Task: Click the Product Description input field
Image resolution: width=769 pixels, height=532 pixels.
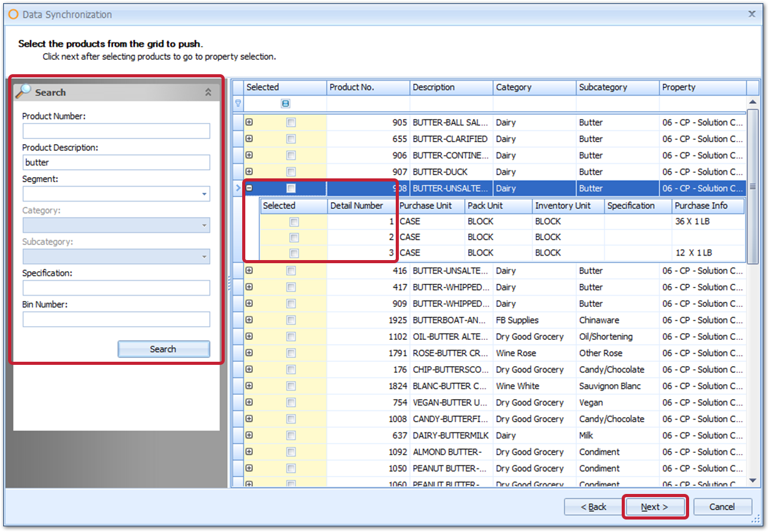Action: coord(116,162)
